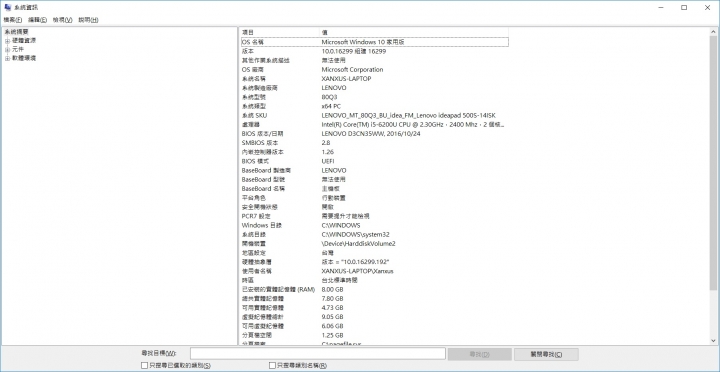Screen dimensions: 720x372
Task: Select the XANXUS-LAPTOP\Xanxus user name value
Action: (357, 271)
